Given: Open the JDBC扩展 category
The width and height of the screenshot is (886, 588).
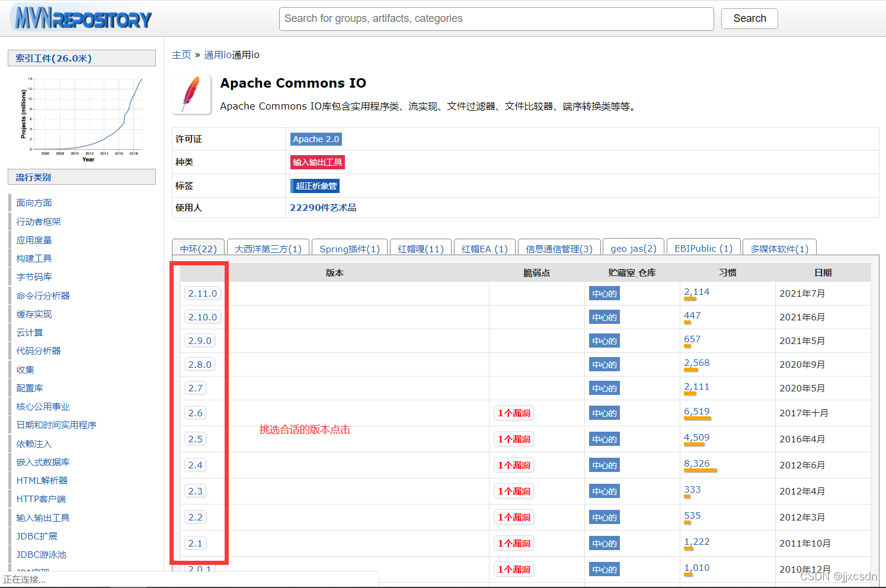Looking at the screenshot, I should point(37,536).
